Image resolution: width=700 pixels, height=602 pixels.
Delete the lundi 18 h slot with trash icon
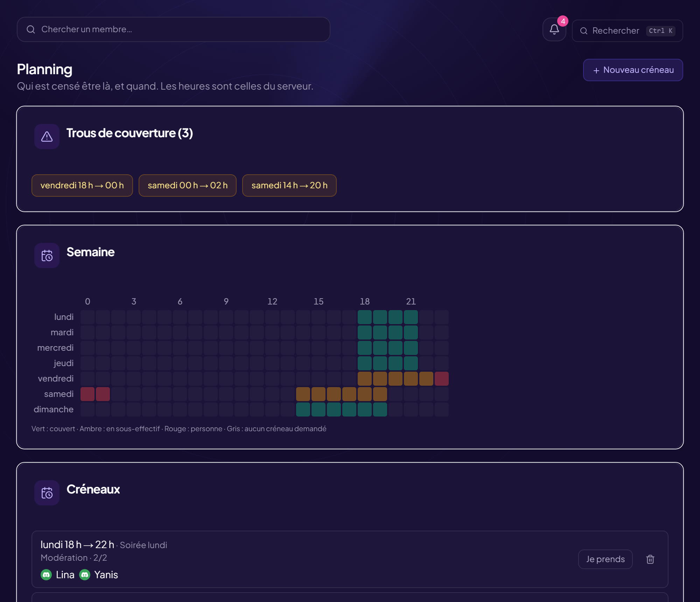click(650, 559)
